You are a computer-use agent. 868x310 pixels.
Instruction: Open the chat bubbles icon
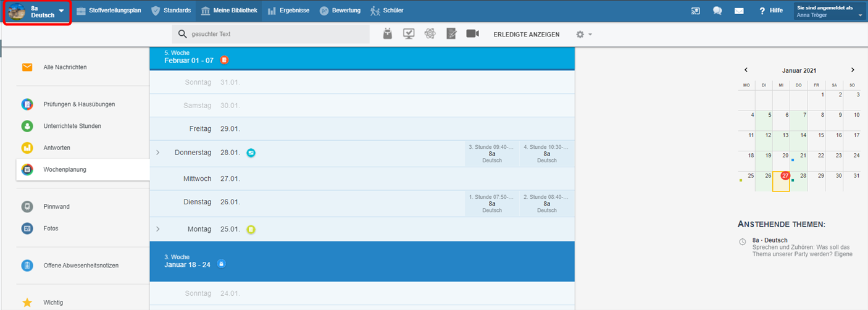(717, 10)
